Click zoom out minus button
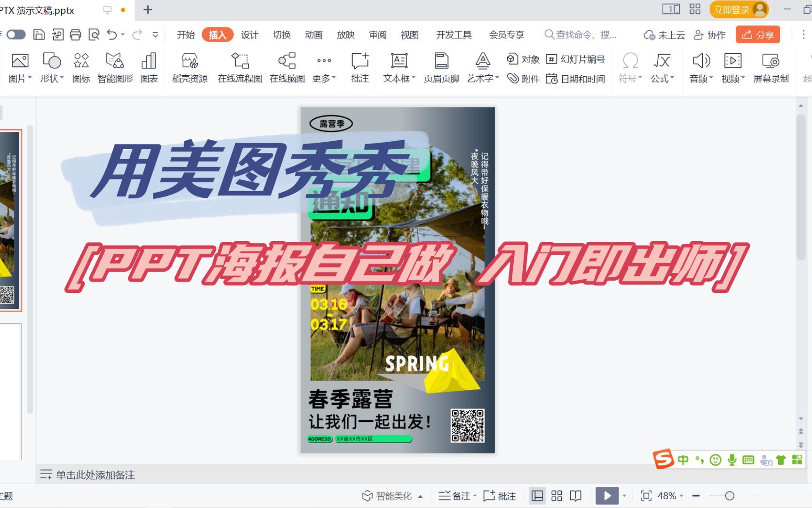 click(x=696, y=496)
